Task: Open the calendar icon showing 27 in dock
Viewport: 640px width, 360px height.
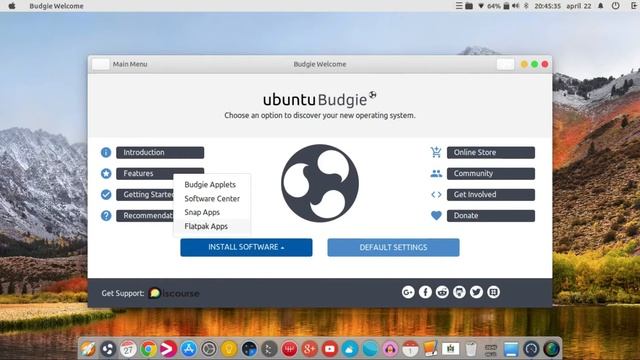Action: coord(128,349)
